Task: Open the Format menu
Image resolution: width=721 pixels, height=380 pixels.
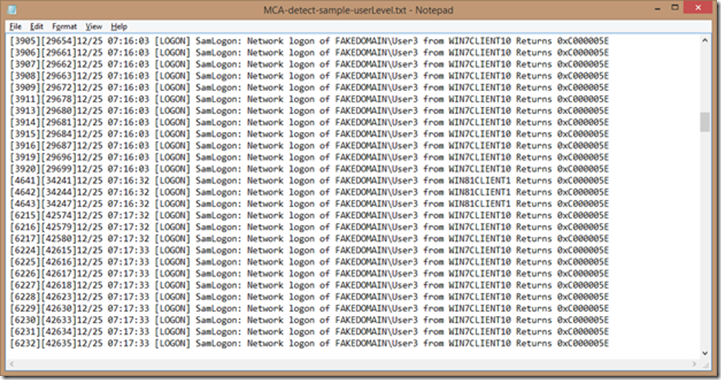Action: pyautogui.click(x=64, y=27)
